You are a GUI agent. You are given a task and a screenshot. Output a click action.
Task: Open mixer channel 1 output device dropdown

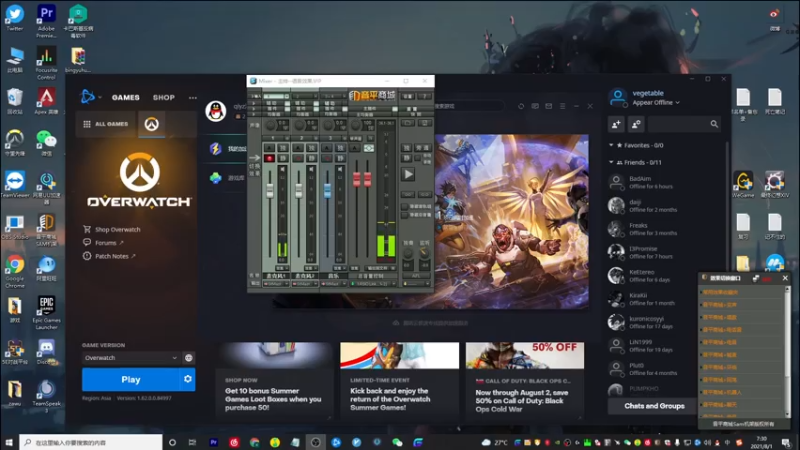276,284
